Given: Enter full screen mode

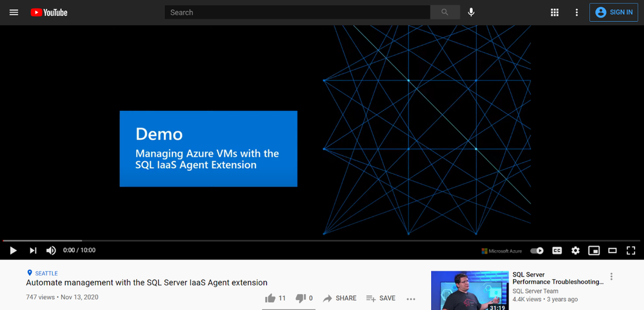Looking at the screenshot, I should [x=631, y=250].
